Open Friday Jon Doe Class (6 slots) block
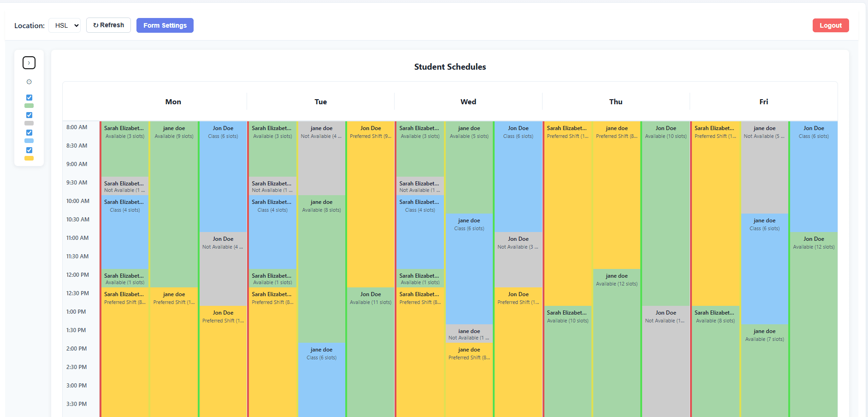Viewport: 868px width, 417px height. [x=814, y=177]
